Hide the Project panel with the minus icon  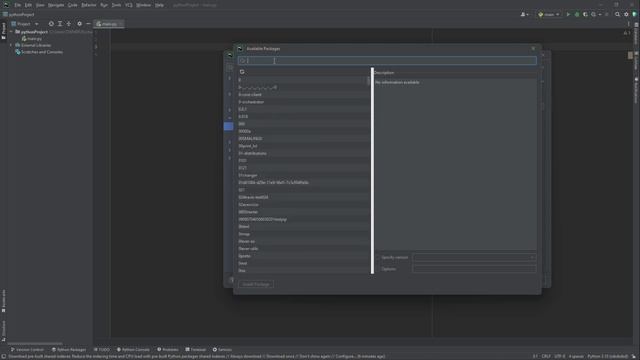pos(88,24)
